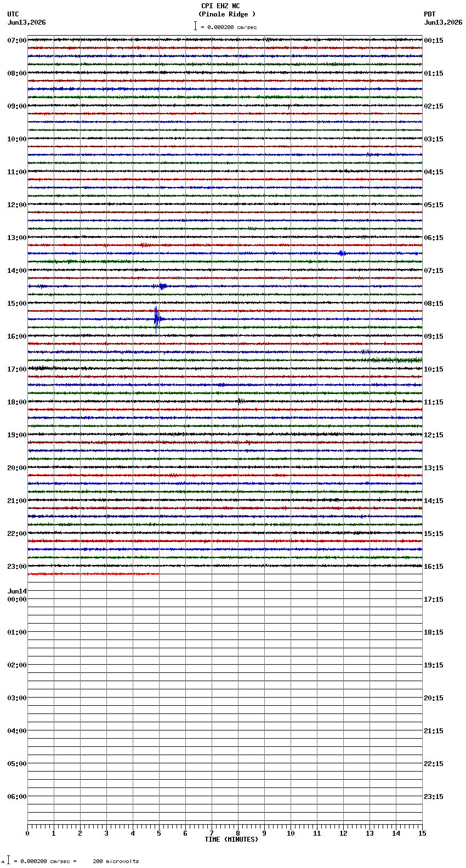Click the '17:00' UTC time label
The width and height of the screenshot is (466, 868).
17,369
